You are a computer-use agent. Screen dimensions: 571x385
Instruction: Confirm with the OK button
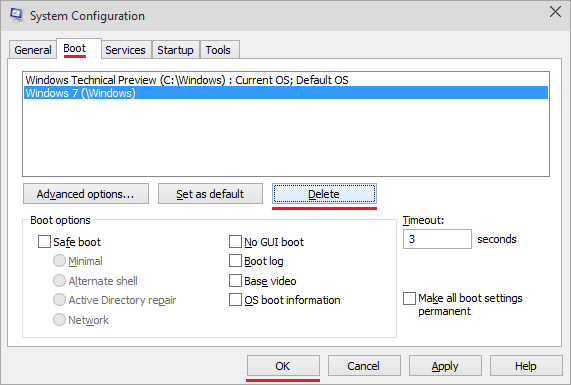point(283,366)
